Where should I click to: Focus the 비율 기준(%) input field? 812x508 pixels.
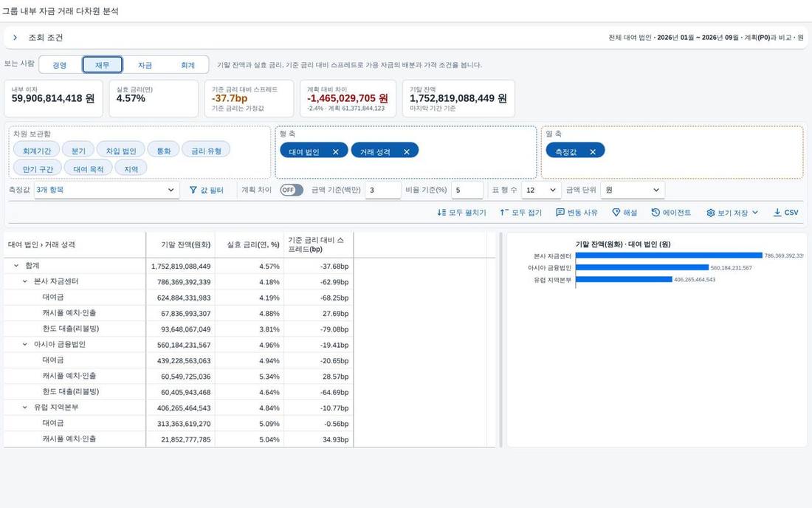coord(467,190)
